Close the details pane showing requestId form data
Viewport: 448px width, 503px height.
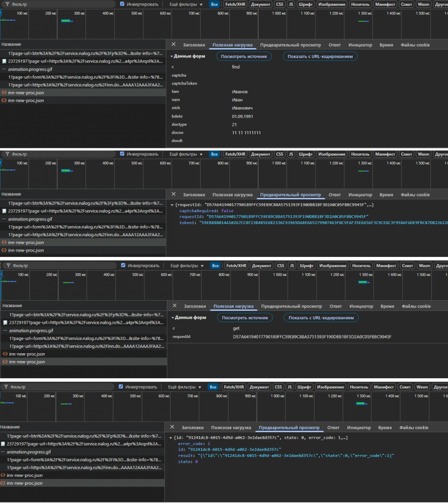174,306
